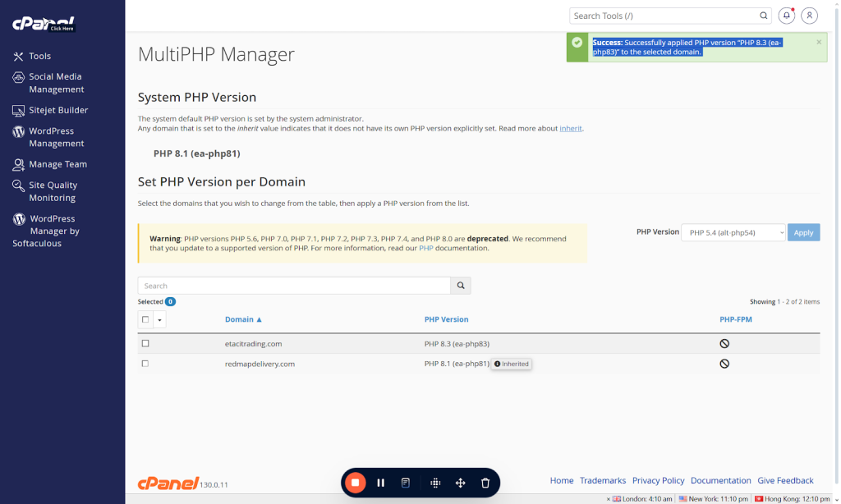The width and height of the screenshot is (841, 504).
Task: Sort table by Domain column header
Action: [243, 319]
